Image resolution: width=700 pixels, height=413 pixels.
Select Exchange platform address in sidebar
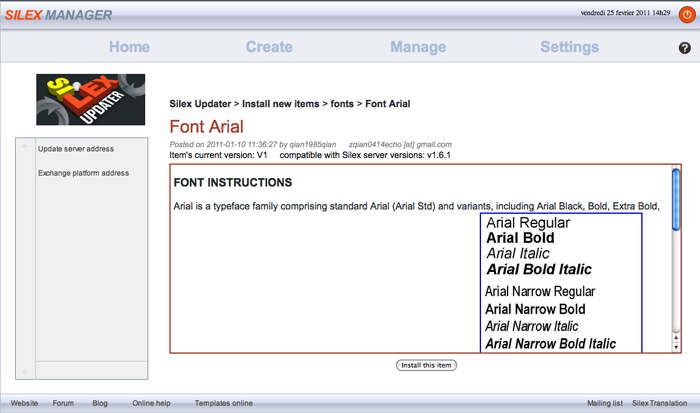coord(83,173)
